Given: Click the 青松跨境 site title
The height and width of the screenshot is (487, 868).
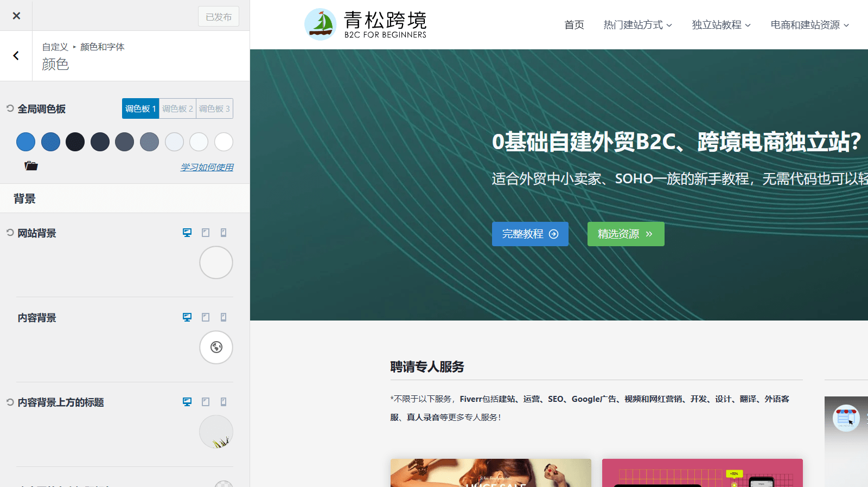Looking at the screenshot, I should point(385,20).
